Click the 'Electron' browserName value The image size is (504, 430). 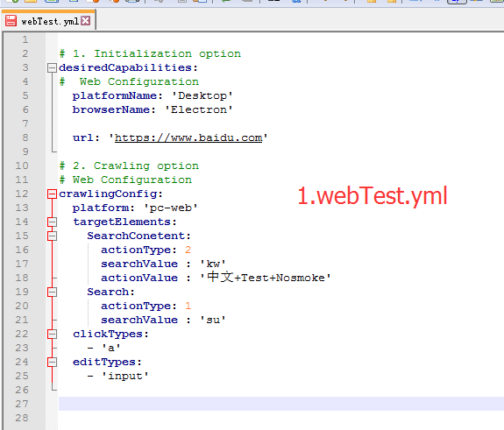(x=199, y=109)
